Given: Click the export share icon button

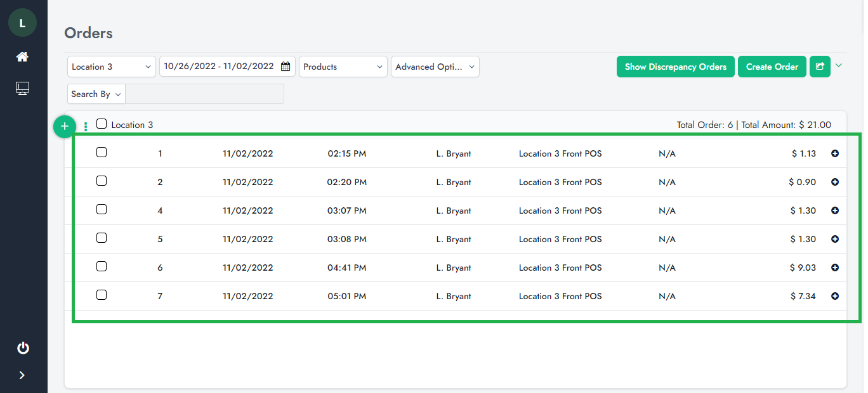Looking at the screenshot, I should click(820, 67).
